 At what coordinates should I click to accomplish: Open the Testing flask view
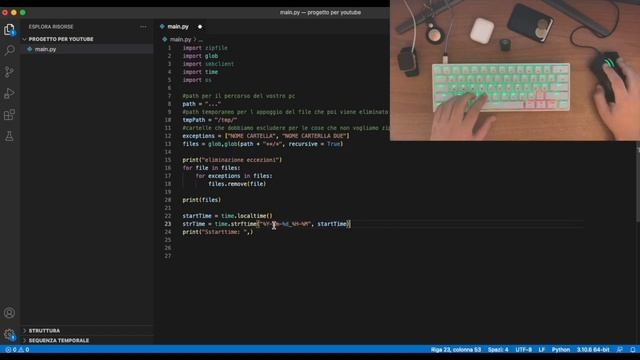(x=9, y=136)
